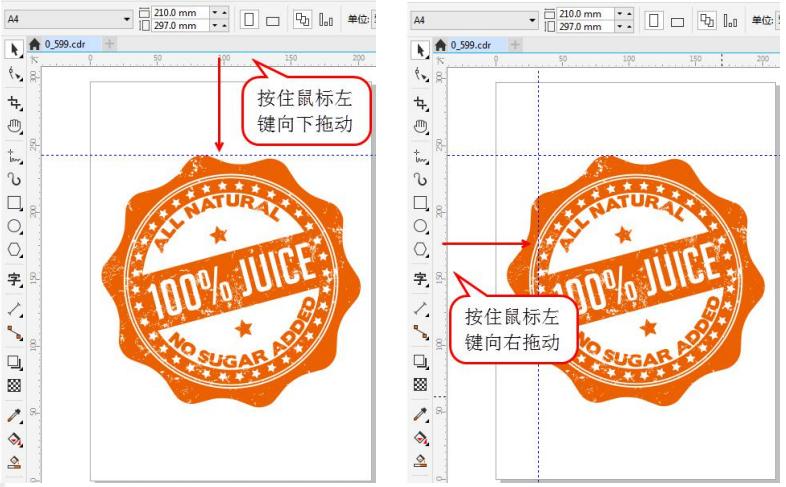
Task: Select the Pick tool in left window
Action: point(14,50)
